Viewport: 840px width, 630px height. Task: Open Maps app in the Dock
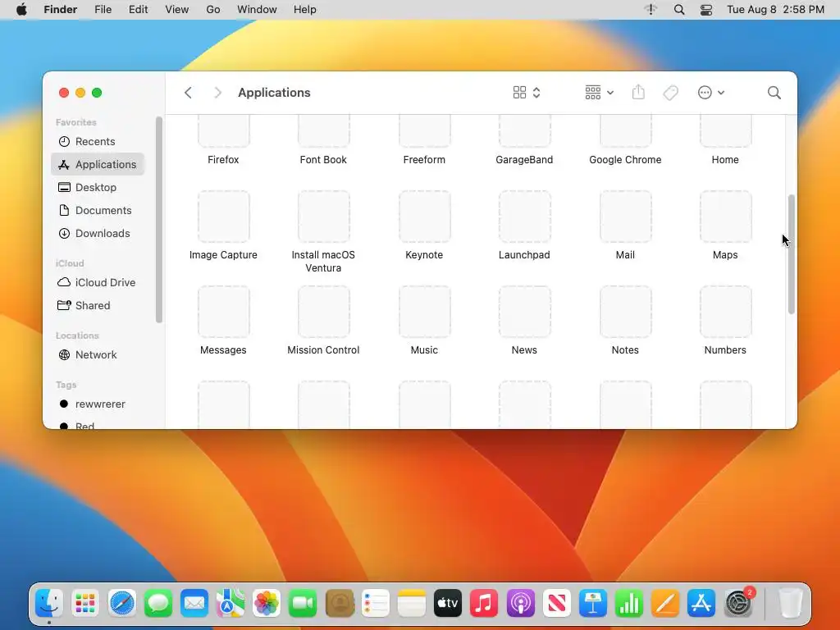pos(231,603)
